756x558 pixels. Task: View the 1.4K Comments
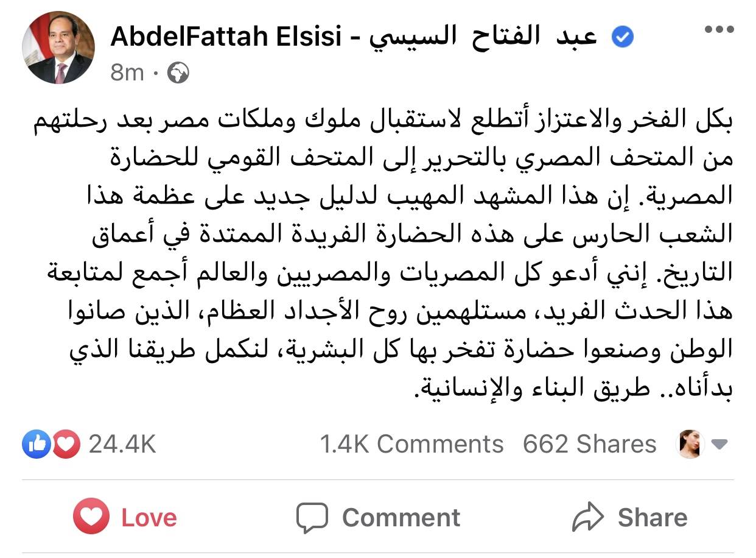click(411, 445)
